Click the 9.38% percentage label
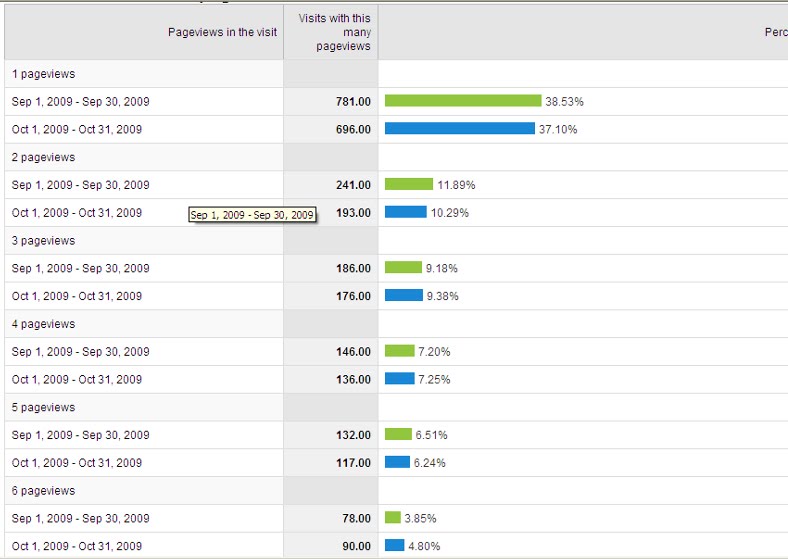Screen dimensions: 788x559 pyautogui.click(x=443, y=297)
